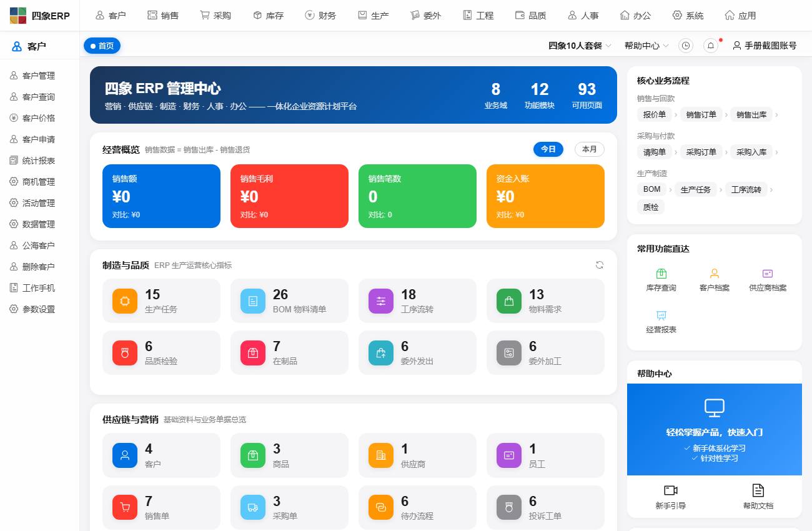Click the 员工 purple card icon
The image size is (812, 531).
(x=509, y=455)
